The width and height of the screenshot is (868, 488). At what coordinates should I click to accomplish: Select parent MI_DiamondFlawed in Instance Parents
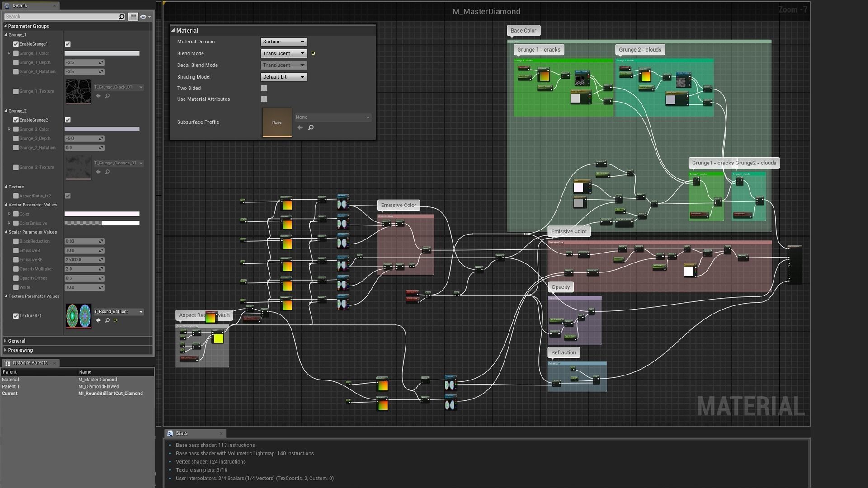coord(99,387)
